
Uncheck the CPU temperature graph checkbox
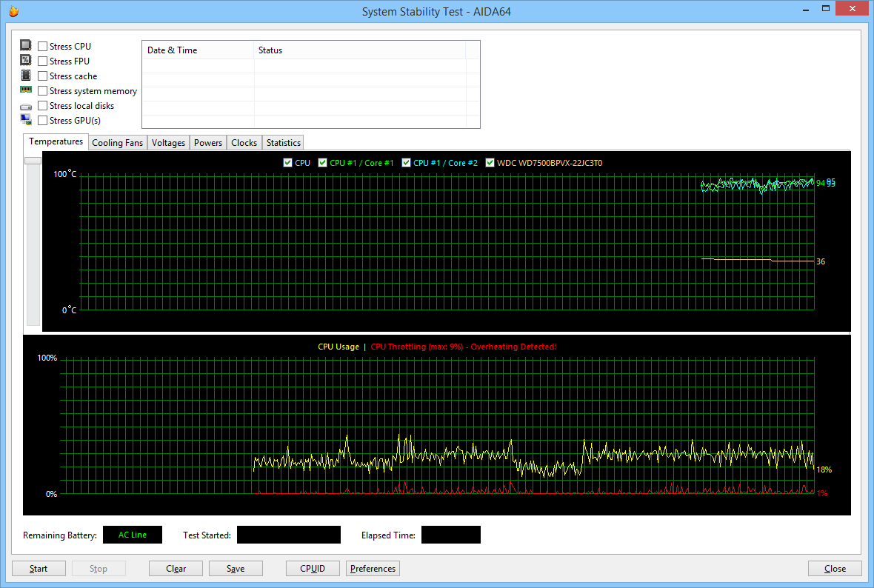[287, 163]
